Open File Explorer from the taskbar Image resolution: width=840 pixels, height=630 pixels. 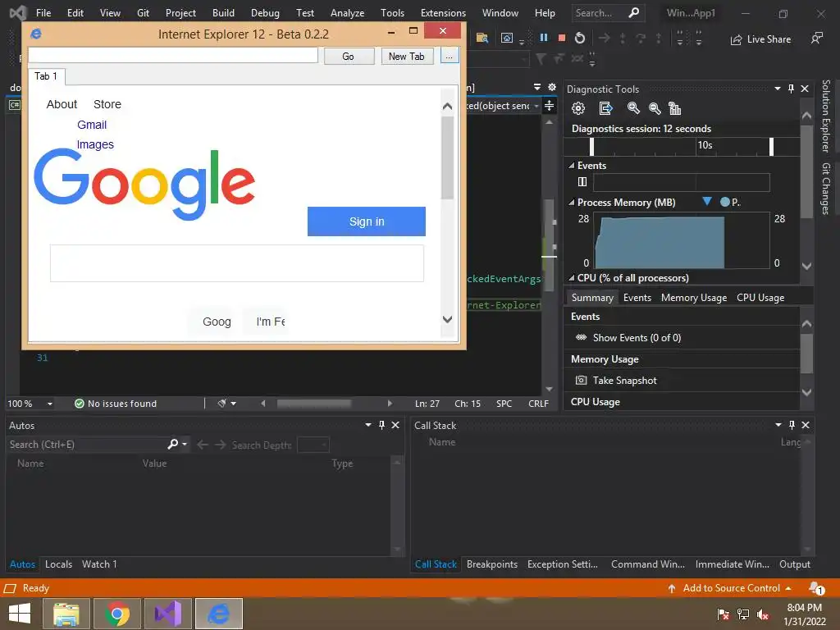pyautogui.click(x=66, y=614)
